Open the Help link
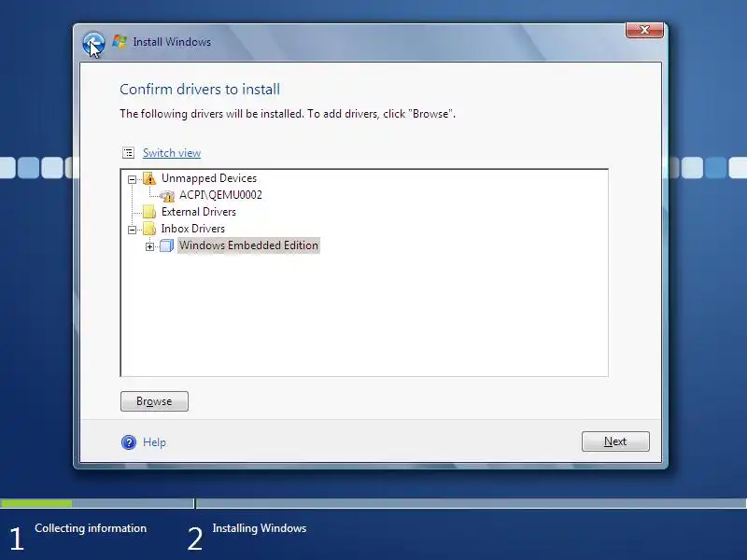The image size is (747, 560). (154, 442)
